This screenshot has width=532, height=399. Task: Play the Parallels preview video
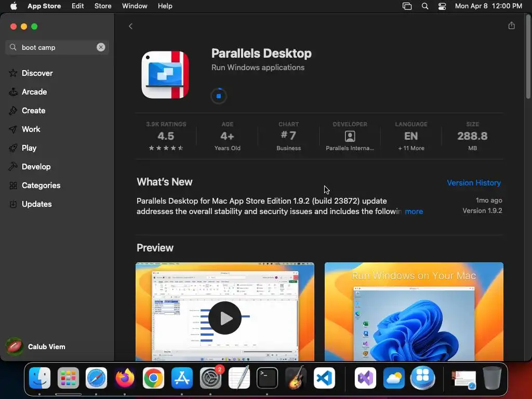pyautogui.click(x=224, y=318)
